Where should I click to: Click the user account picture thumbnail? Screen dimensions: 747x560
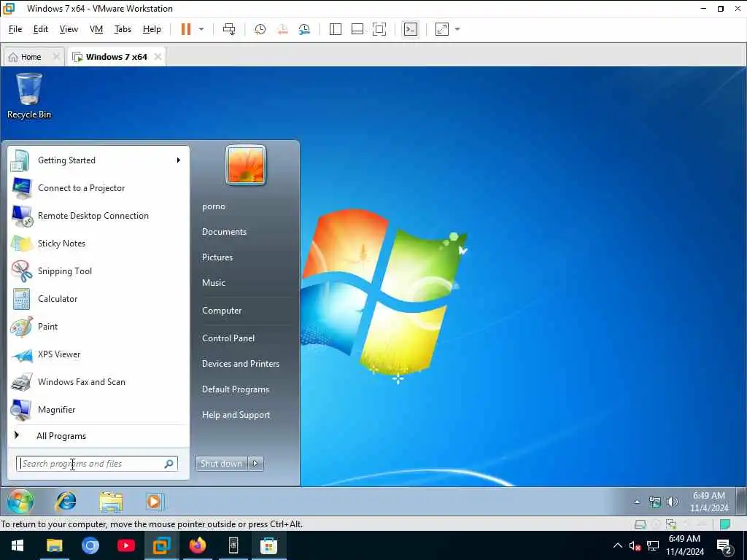(246, 165)
